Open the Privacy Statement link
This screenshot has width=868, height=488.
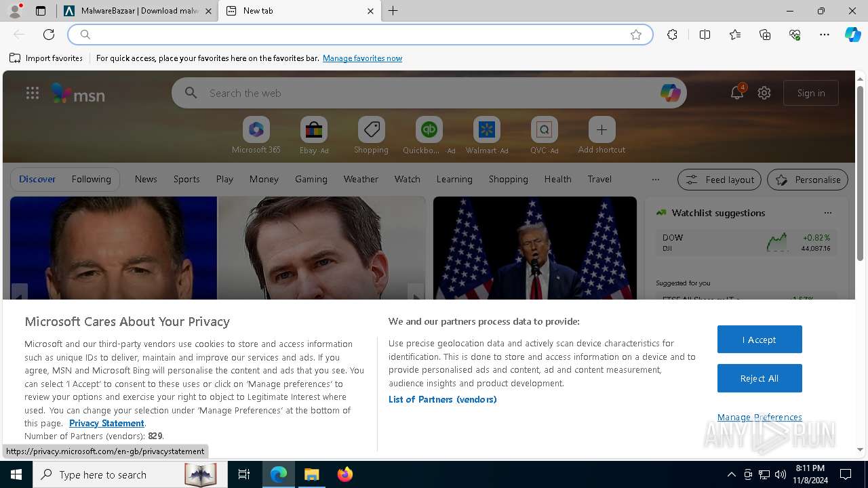[x=106, y=423]
